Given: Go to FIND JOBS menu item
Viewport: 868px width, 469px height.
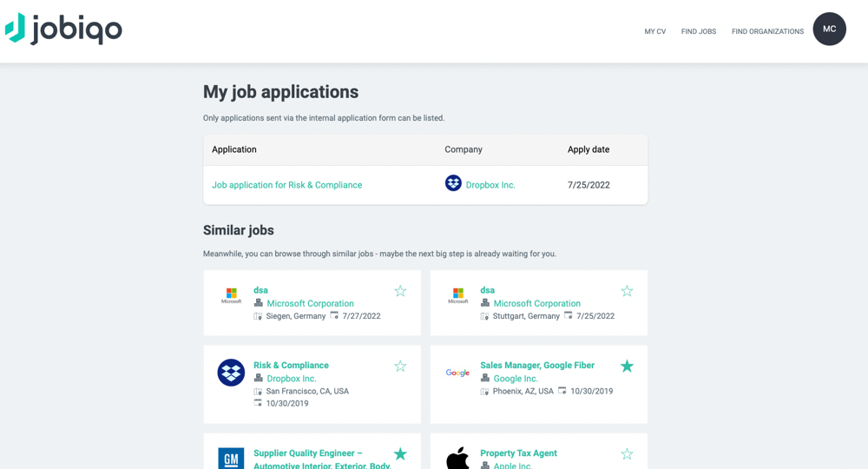Looking at the screenshot, I should [699, 31].
